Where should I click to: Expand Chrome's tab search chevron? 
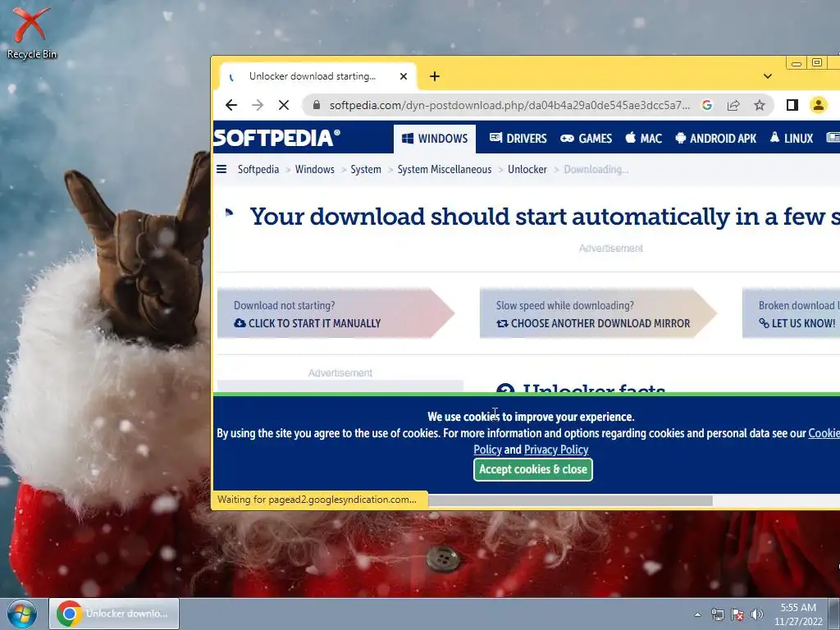(768, 76)
